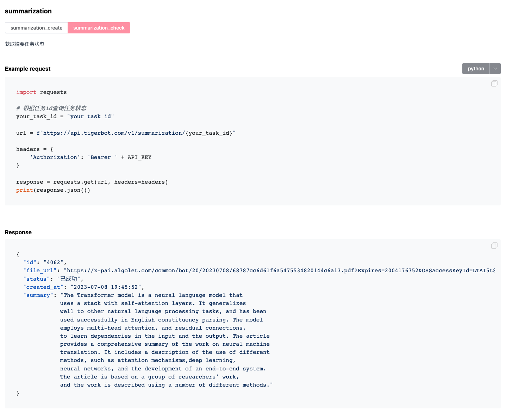Screen dimensions: 506x420
Task: Click the 获取摘要任务状态 description text
Action: [x=25, y=44]
